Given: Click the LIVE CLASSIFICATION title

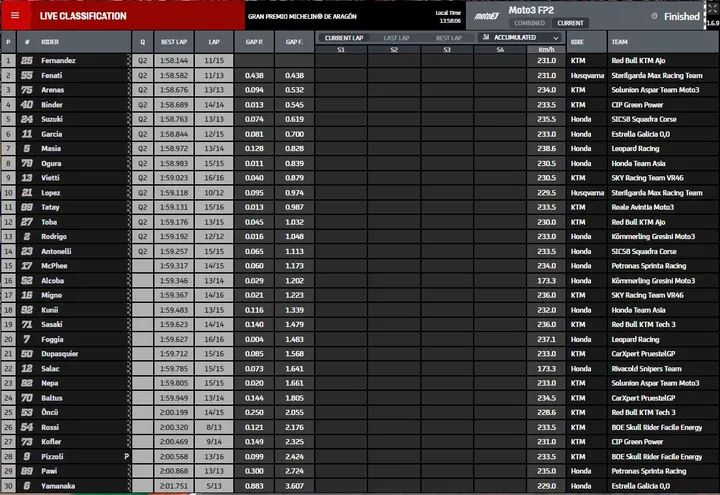Looking at the screenshot, I should coord(83,16).
